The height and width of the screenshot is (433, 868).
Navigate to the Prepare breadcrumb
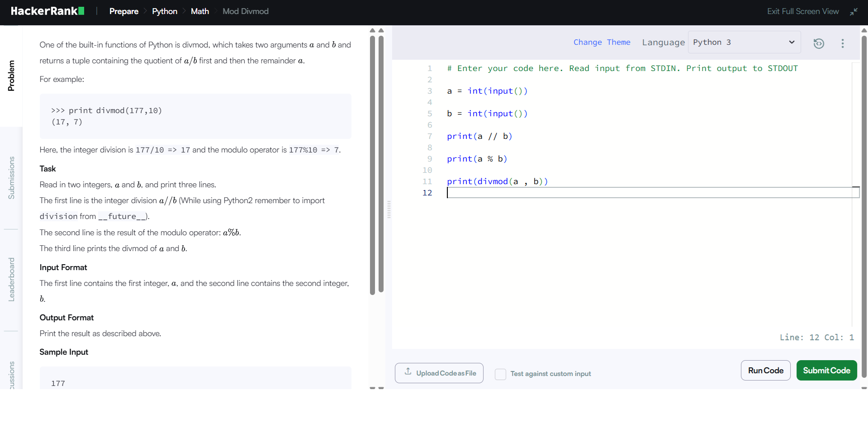pyautogui.click(x=123, y=11)
